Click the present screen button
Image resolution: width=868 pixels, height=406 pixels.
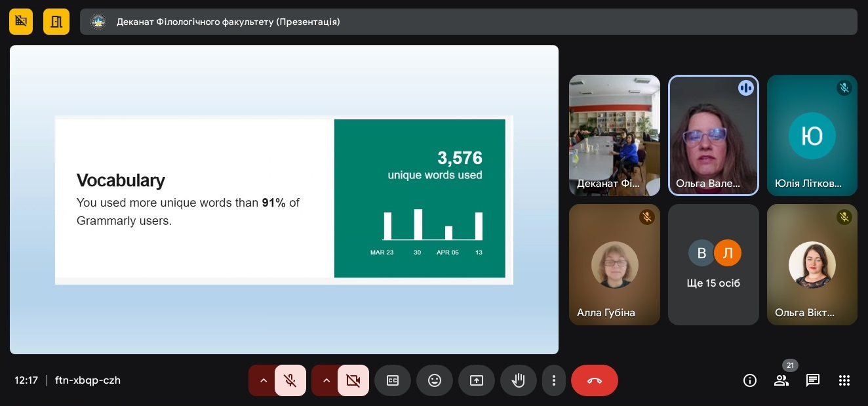coord(477,380)
